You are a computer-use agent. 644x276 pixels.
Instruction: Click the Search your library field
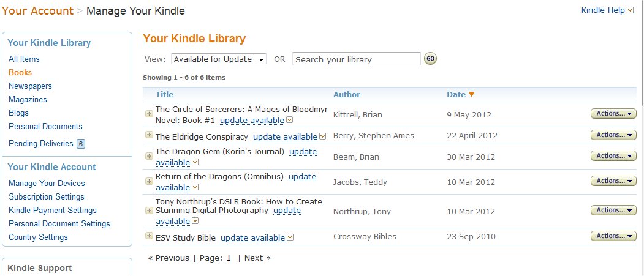pos(356,59)
